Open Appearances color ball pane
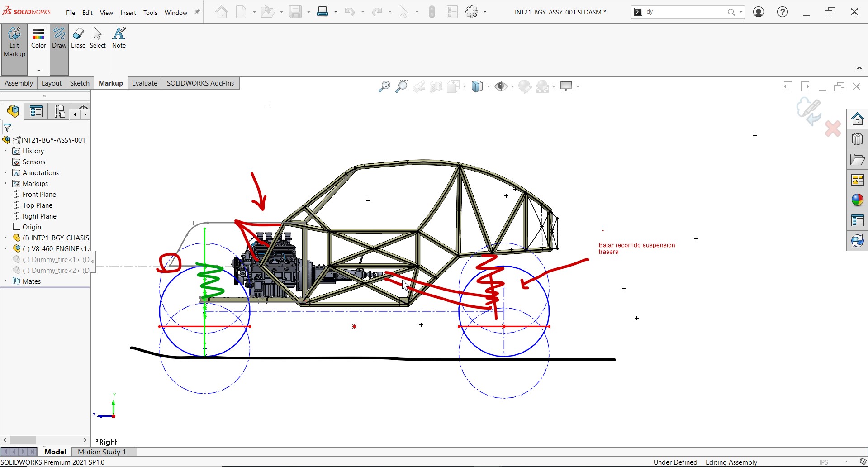Image resolution: width=868 pixels, height=467 pixels. pyautogui.click(x=857, y=200)
